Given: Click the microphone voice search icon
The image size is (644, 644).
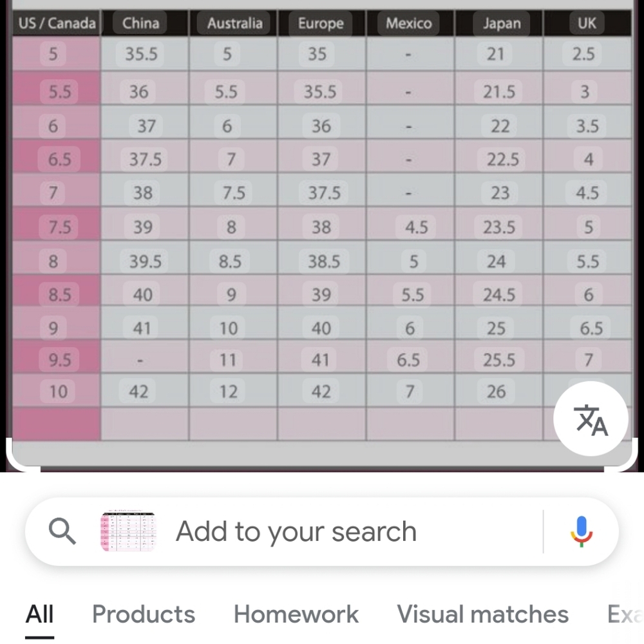Looking at the screenshot, I should (x=581, y=532).
